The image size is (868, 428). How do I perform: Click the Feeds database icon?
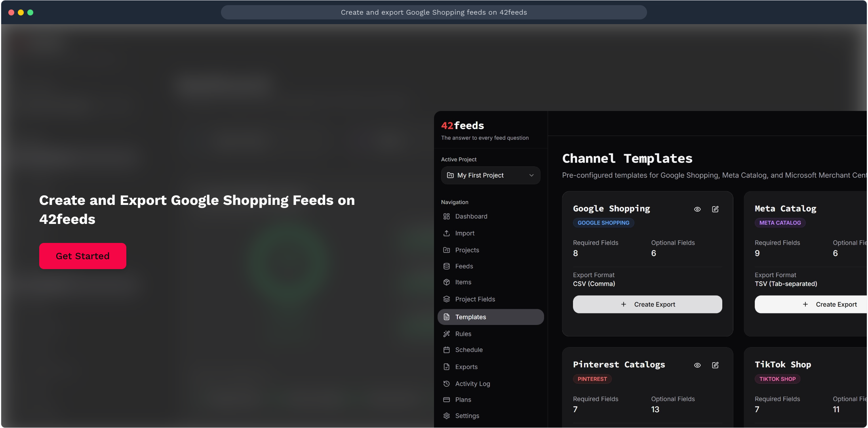(446, 266)
